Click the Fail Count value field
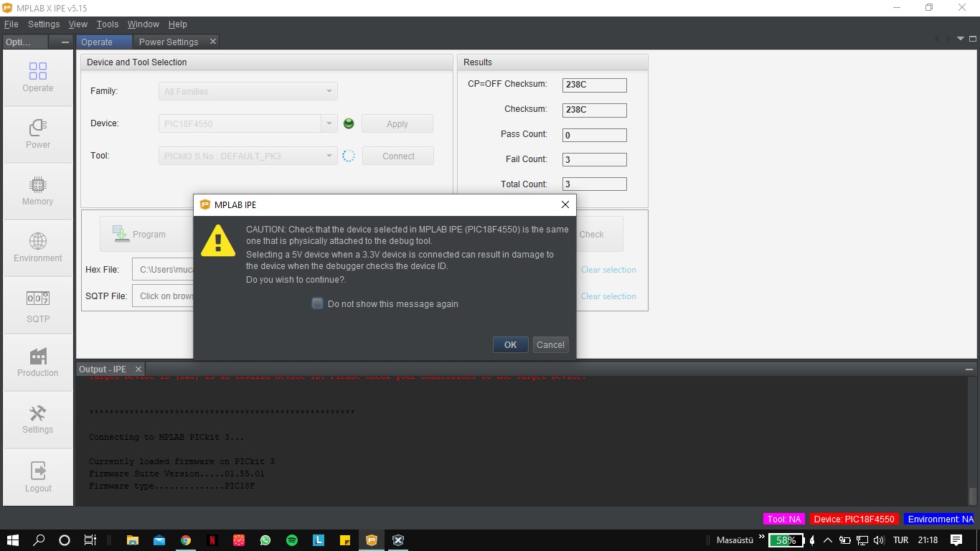The height and width of the screenshot is (551, 980). 594,159
